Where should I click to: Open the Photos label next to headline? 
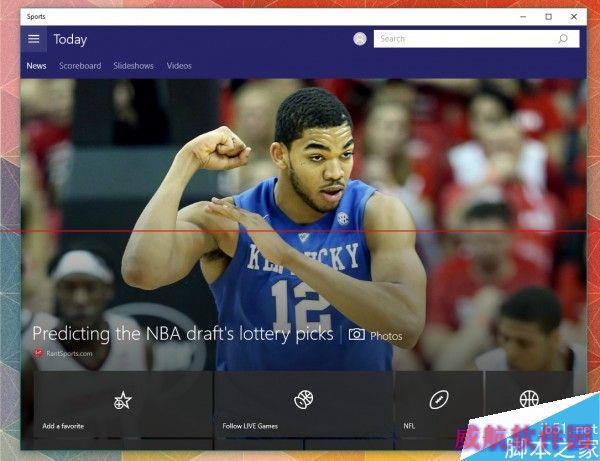pyautogui.click(x=386, y=336)
